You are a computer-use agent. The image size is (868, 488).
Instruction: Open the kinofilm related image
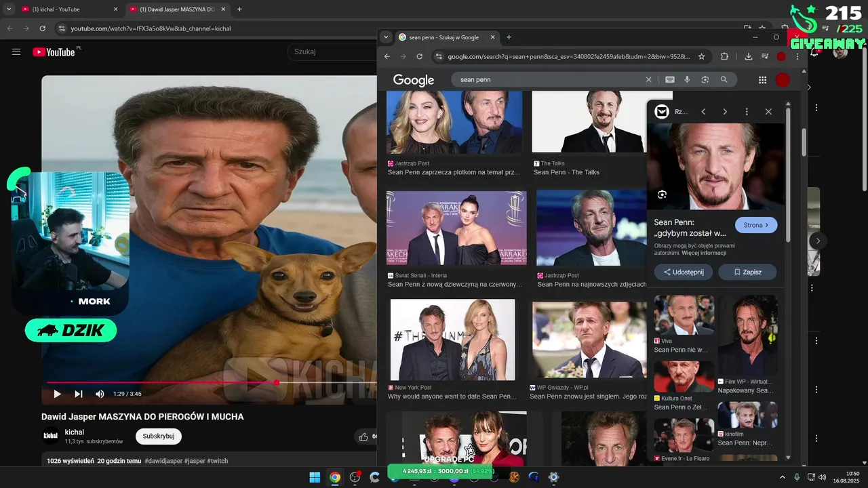pos(747,415)
